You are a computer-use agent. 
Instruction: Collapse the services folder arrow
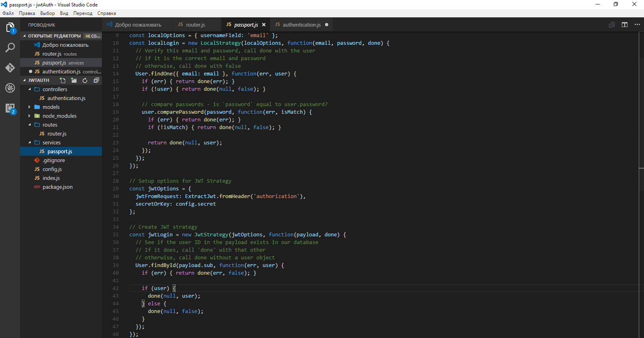pyautogui.click(x=29, y=142)
